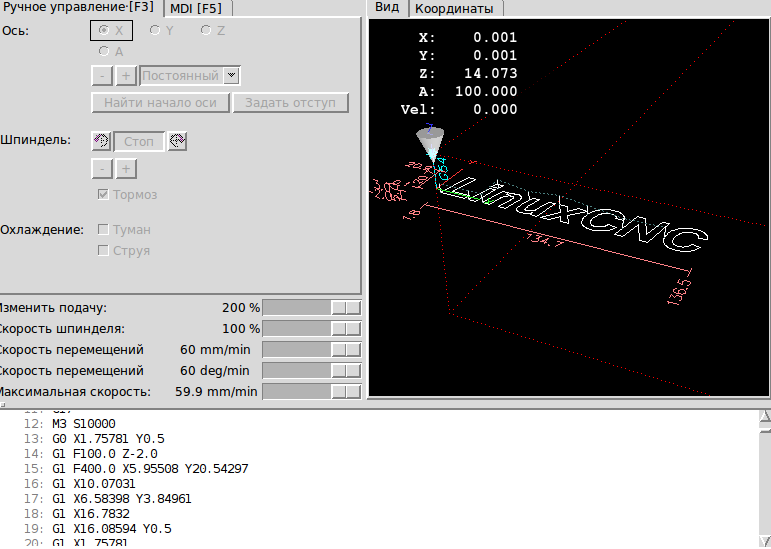The width and height of the screenshot is (771, 549).
Task: Open the Ручное управление [F3] tab
Action: tap(79, 8)
